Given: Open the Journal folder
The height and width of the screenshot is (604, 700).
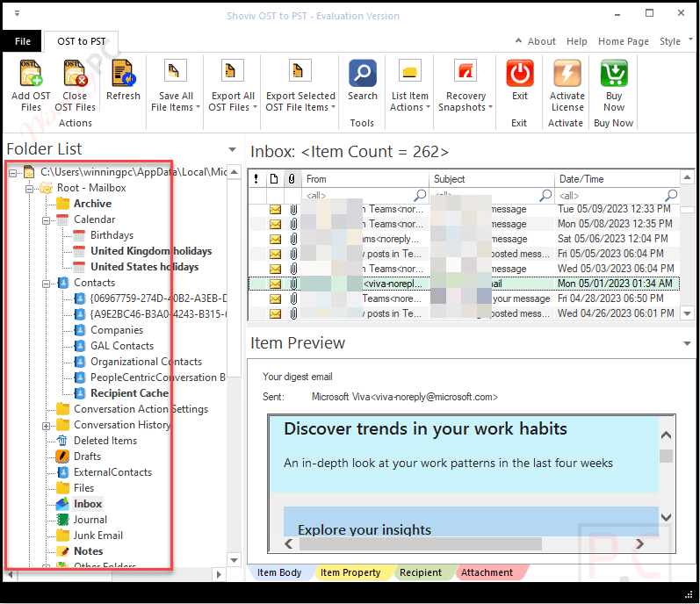Looking at the screenshot, I should pos(90,520).
